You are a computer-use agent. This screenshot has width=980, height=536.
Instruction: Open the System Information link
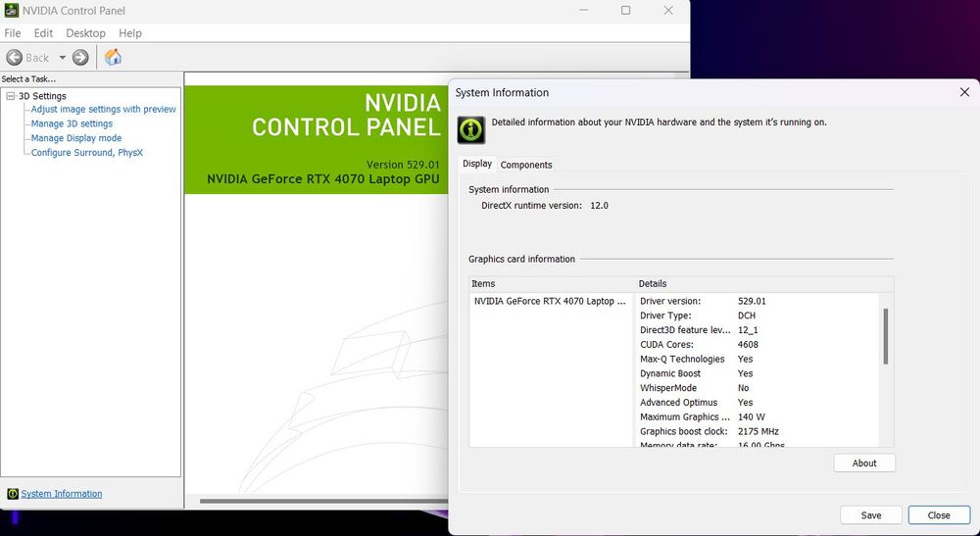click(x=61, y=494)
